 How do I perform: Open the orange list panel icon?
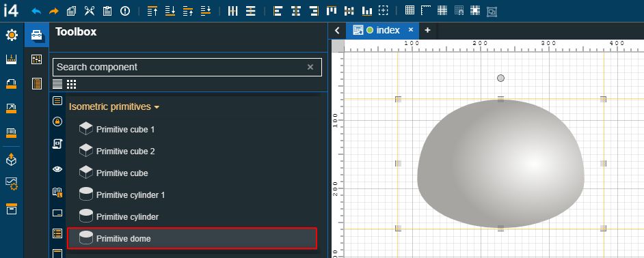(36, 84)
